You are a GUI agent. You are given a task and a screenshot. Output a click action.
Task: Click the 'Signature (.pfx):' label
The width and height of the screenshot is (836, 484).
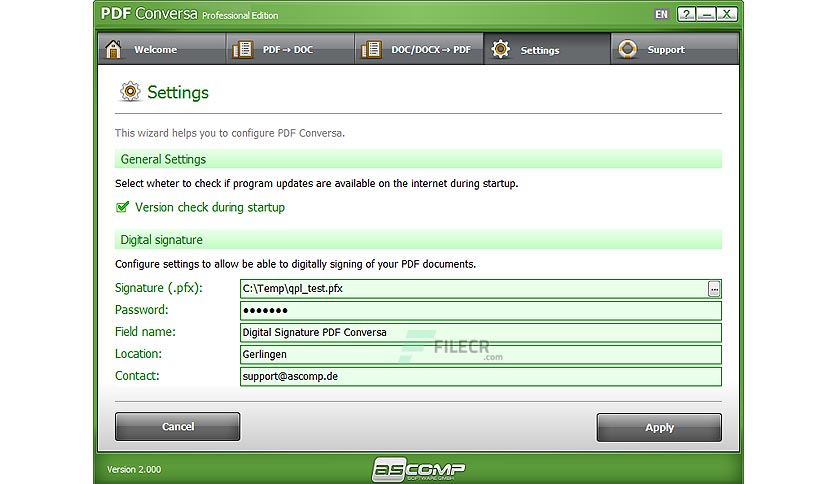click(159, 288)
